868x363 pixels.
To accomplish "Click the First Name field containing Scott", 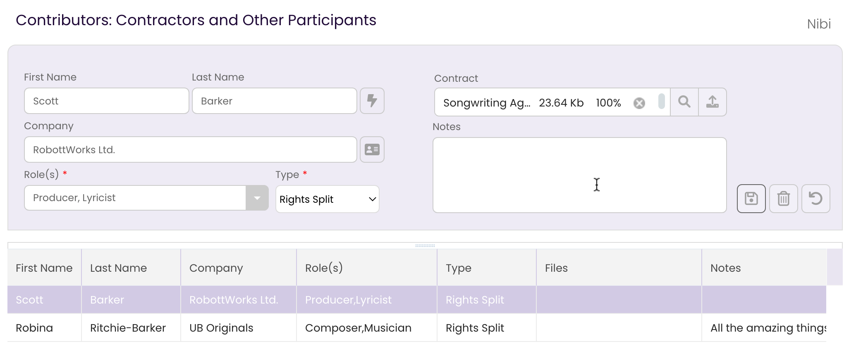I will (106, 101).
